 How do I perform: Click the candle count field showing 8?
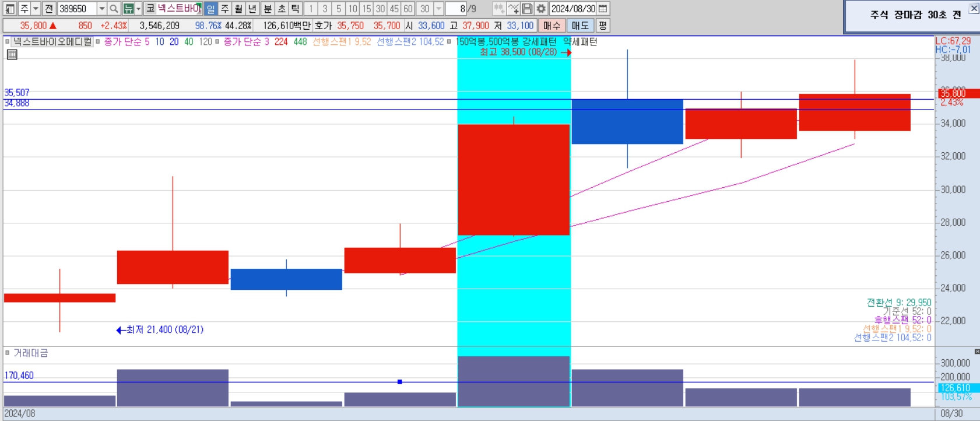pos(456,9)
